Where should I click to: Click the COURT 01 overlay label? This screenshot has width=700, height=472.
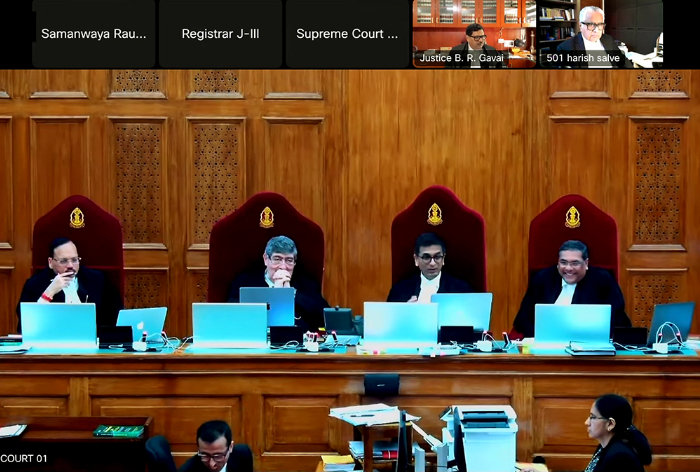[24, 459]
